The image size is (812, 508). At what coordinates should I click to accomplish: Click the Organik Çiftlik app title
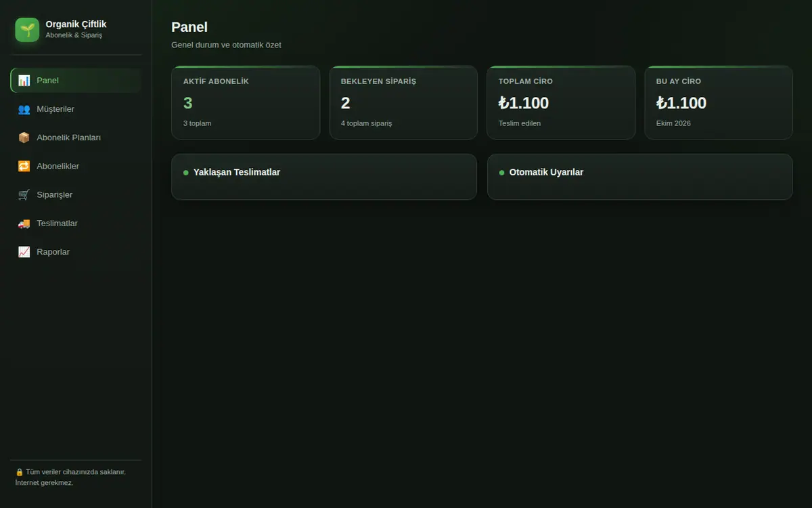click(76, 24)
